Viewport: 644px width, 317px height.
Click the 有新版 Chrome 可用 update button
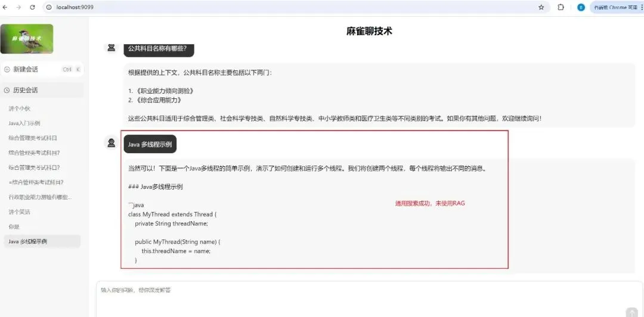(616, 7)
